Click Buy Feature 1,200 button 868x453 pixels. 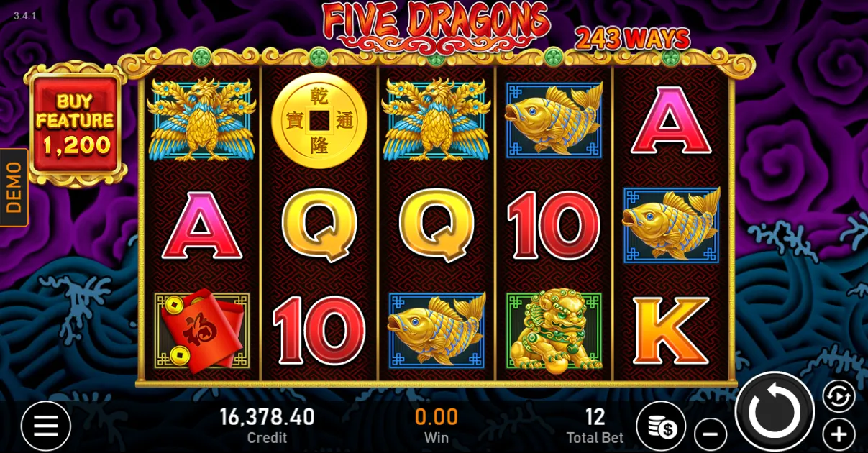pyautogui.click(x=76, y=124)
